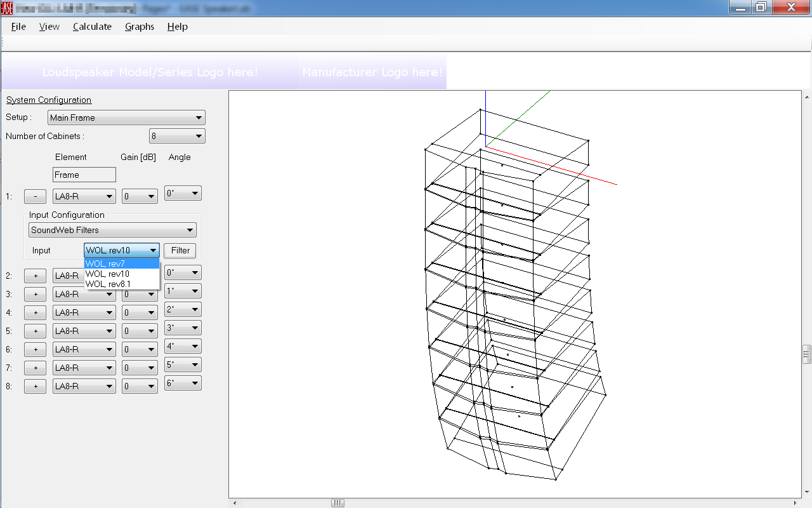Click the Filter button
This screenshot has width=812, height=508.
click(180, 250)
